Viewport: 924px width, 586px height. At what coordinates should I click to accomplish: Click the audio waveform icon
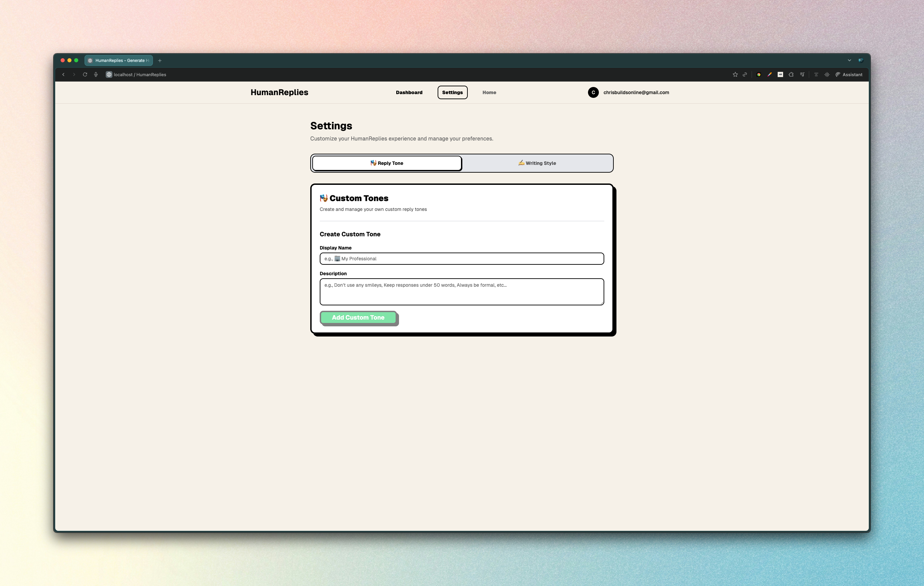827,75
